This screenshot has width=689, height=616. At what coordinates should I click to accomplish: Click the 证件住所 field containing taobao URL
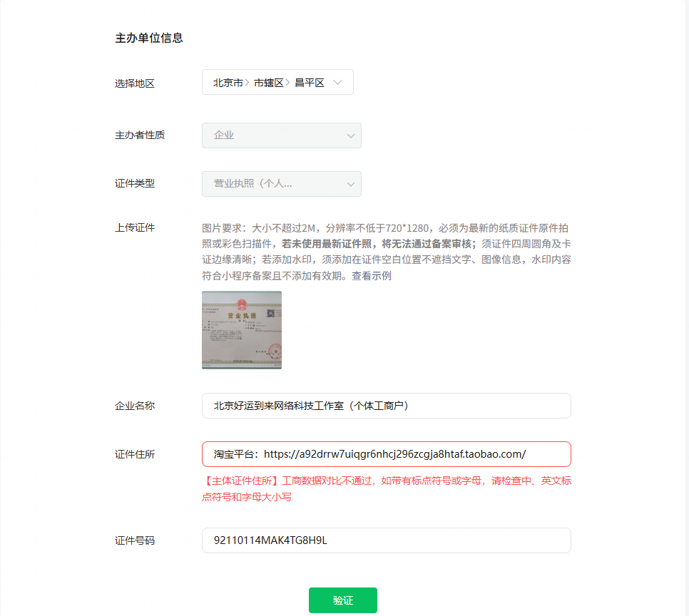387,454
